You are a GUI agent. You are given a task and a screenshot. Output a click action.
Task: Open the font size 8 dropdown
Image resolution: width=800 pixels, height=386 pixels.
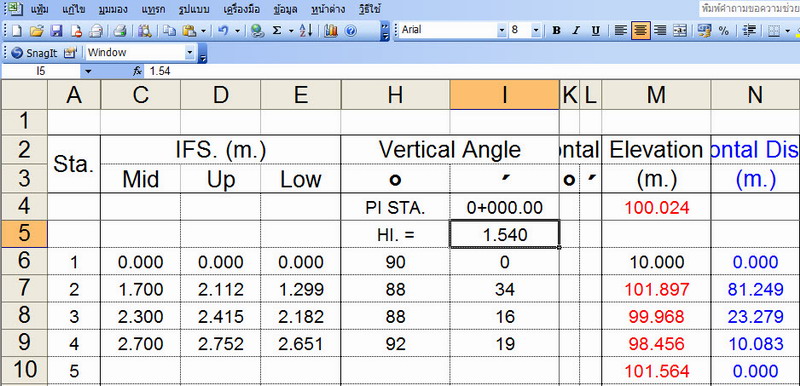click(535, 31)
